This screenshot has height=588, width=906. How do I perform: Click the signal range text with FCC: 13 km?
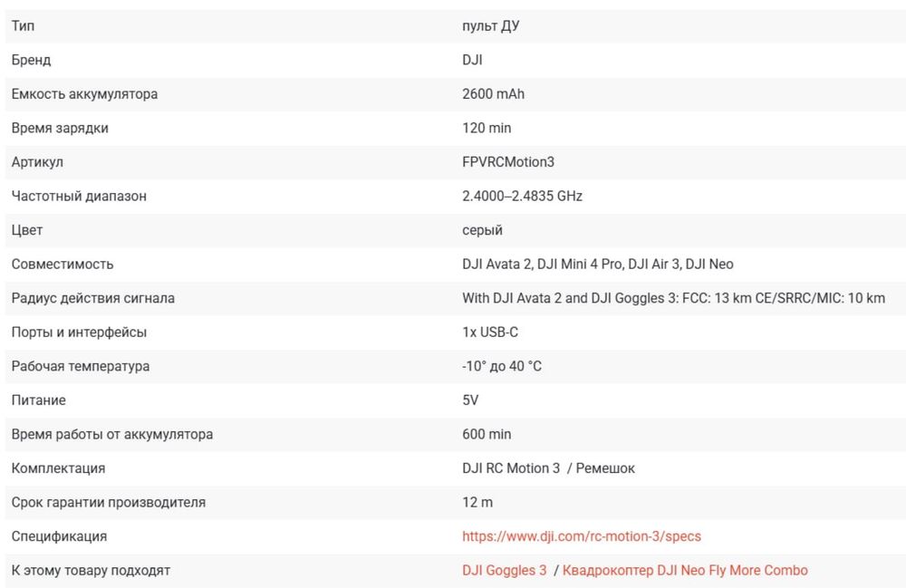[x=673, y=298]
